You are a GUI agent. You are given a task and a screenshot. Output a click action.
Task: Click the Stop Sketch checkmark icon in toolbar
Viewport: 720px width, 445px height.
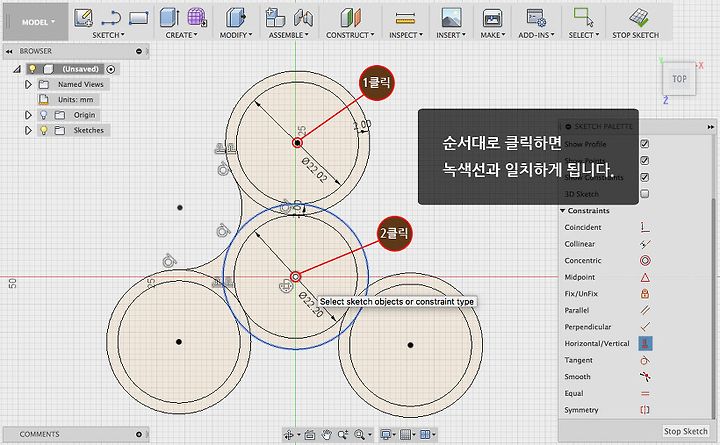tap(638, 17)
